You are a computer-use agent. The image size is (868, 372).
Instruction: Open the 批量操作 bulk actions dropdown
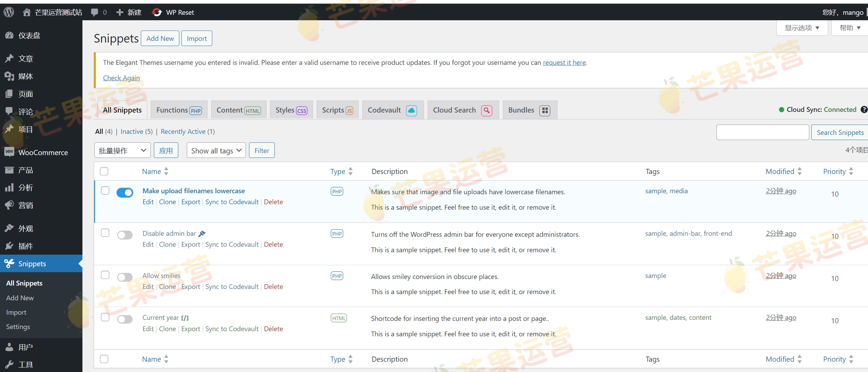click(122, 150)
